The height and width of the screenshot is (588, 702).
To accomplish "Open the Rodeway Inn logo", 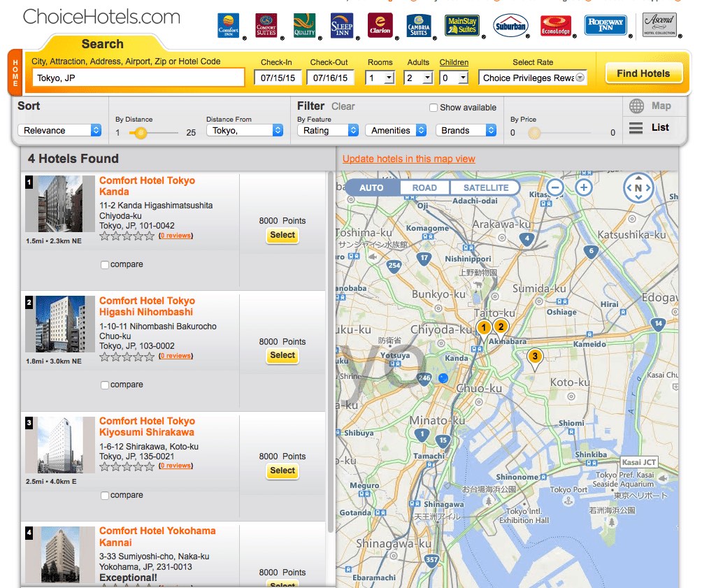I will pos(606,24).
